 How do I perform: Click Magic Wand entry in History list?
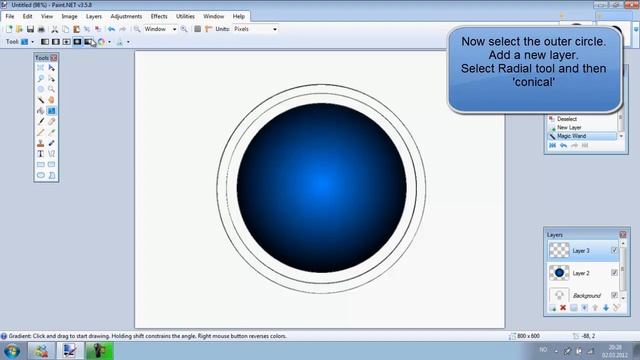(x=582, y=136)
